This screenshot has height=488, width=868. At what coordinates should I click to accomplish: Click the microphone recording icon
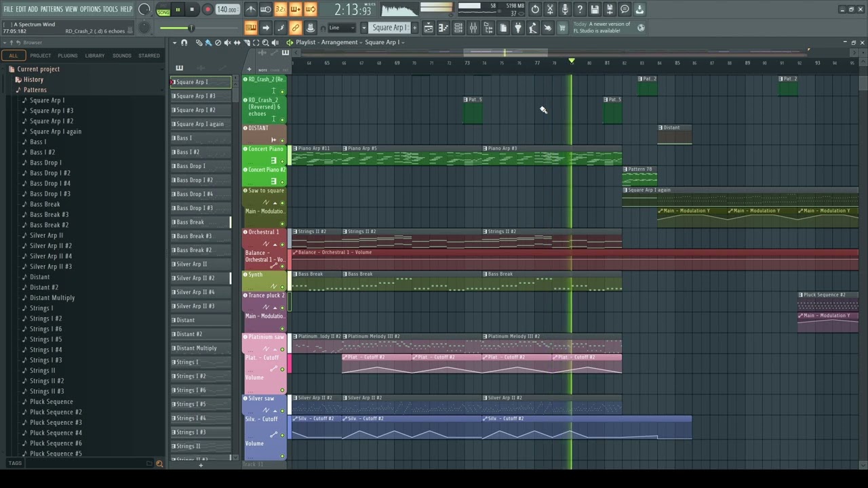[x=565, y=9]
